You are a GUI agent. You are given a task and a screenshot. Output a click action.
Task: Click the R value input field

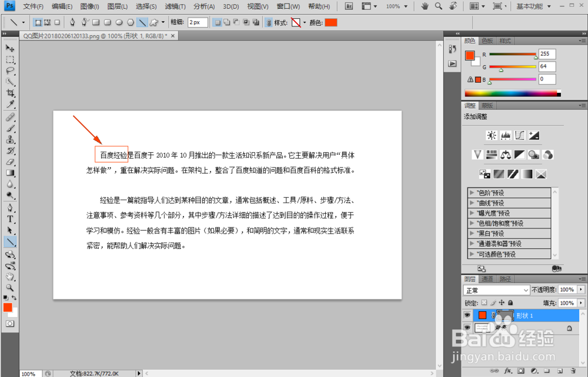point(547,54)
